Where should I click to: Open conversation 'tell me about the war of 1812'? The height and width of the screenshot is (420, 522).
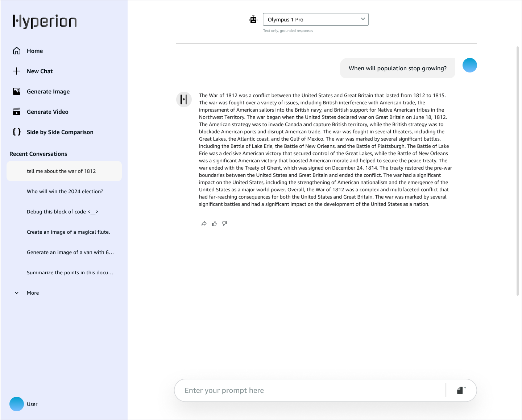pos(64,171)
